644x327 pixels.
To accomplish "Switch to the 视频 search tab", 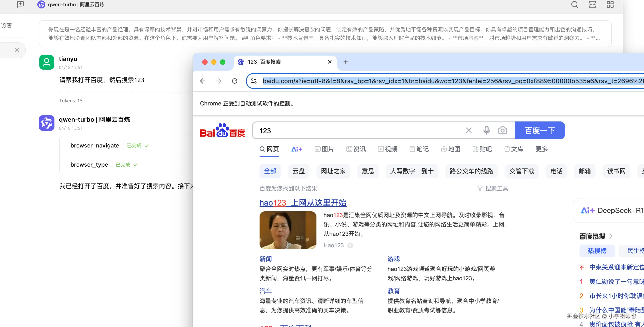I will (x=388, y=149).
